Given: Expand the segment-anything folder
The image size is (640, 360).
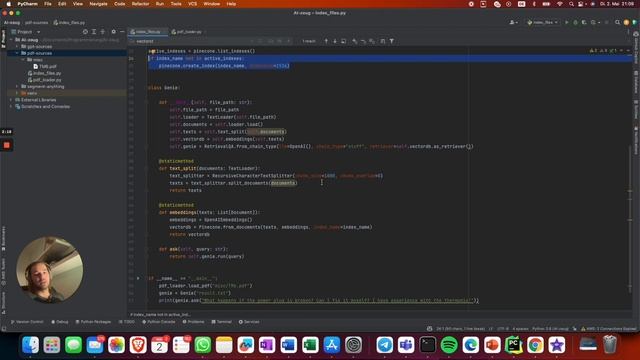Looking at the screenshot, I should [17, 87].
